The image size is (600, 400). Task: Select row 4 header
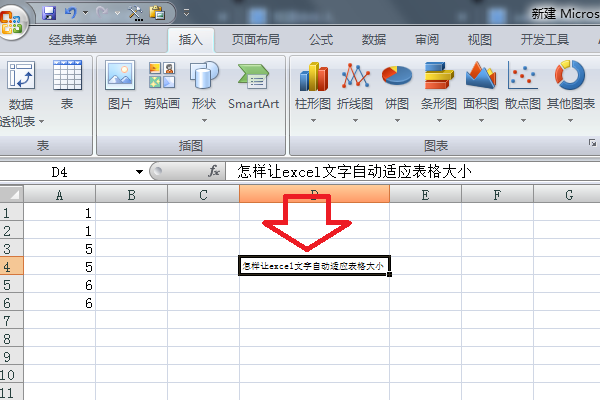click(11, 266)
